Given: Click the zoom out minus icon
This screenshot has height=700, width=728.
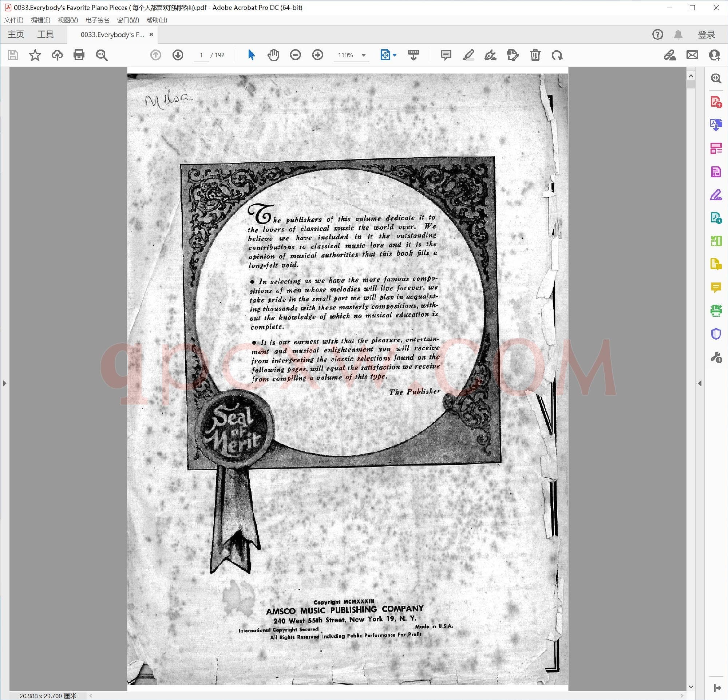Looking at the screenshot, I should [295, 55].
